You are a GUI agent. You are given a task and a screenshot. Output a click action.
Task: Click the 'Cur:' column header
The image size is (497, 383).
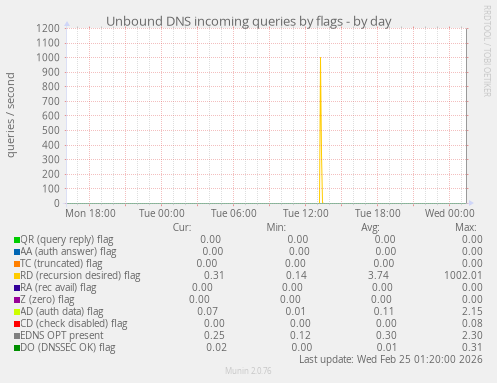tap(182, 228)
